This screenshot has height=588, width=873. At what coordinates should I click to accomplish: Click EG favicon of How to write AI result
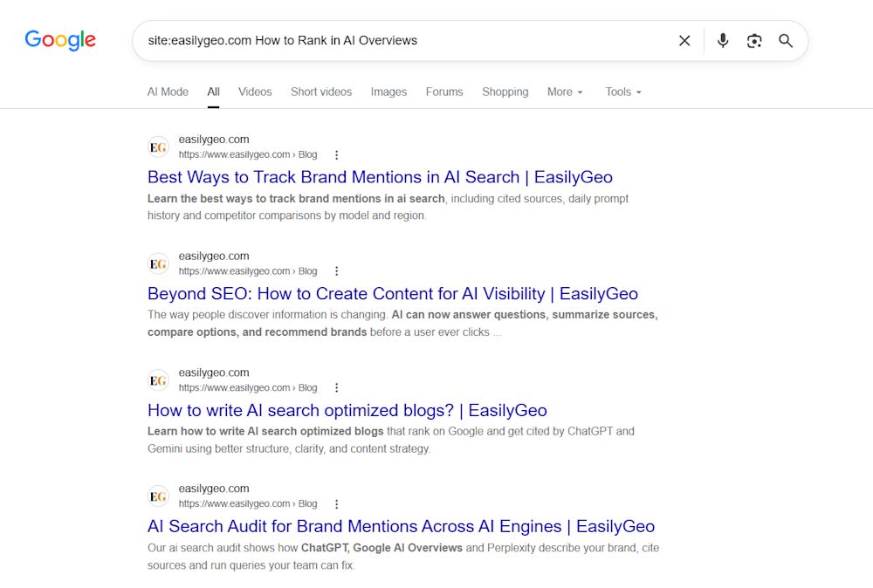[158, 380]
